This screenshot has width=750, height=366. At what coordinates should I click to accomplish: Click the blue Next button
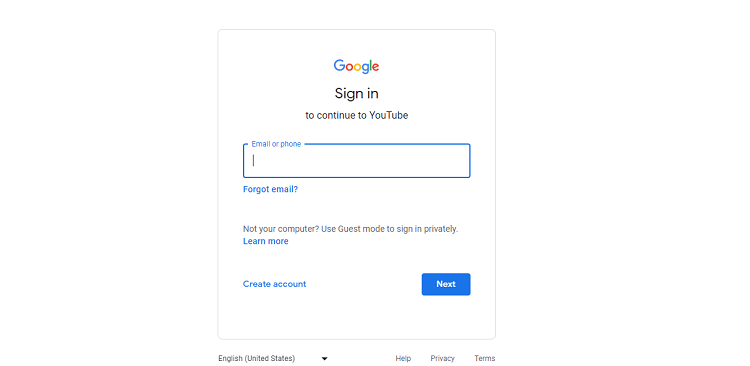446,284
